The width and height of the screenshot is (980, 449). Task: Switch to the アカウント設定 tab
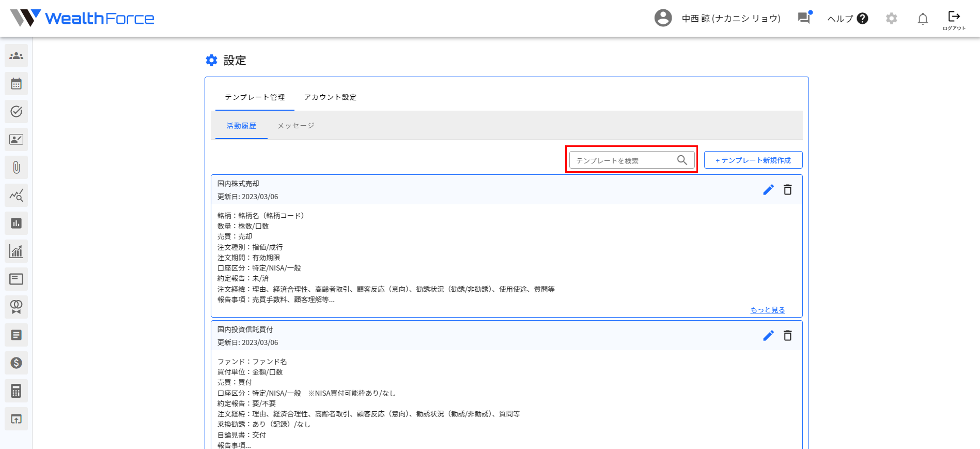[x=330, y=97]
